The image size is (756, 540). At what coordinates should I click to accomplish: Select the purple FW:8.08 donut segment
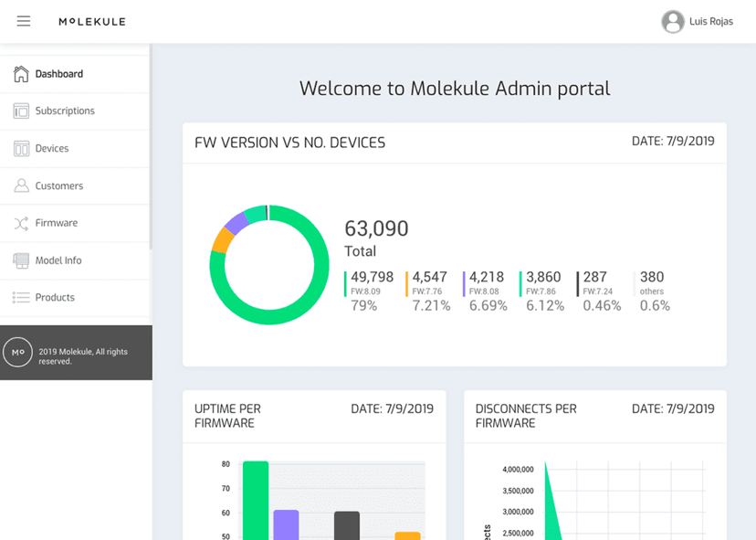tap(236, 224)
